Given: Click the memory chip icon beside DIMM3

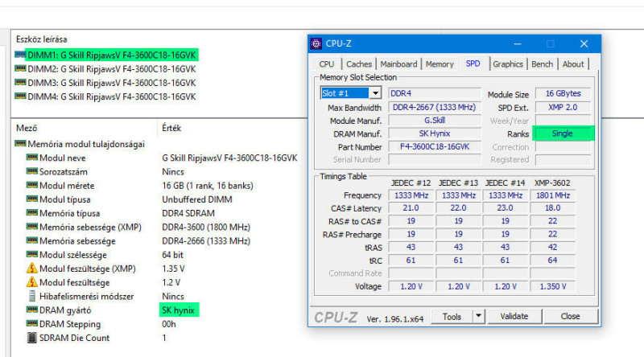Looking at the screenshot, I should (20, 83).
